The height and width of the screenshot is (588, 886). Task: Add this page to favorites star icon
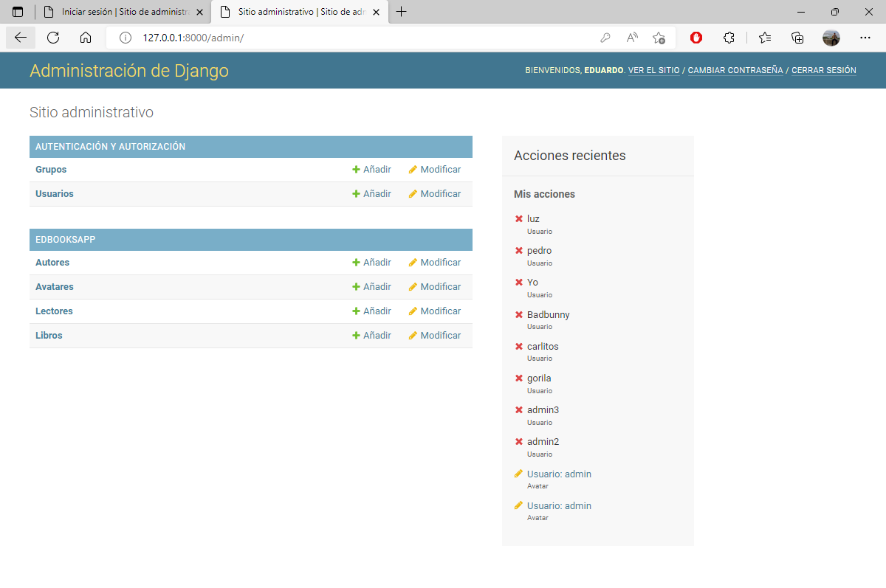point(659,38)
